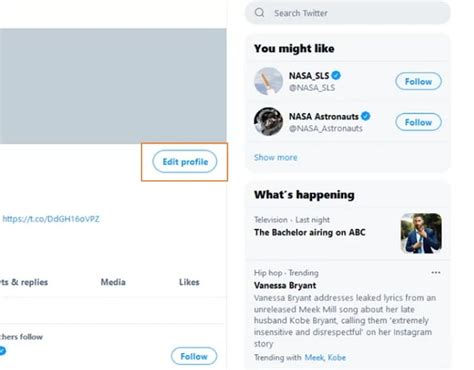Click in the Search Twitter field
The image size is (474, 370).
(x=348, y=13)
